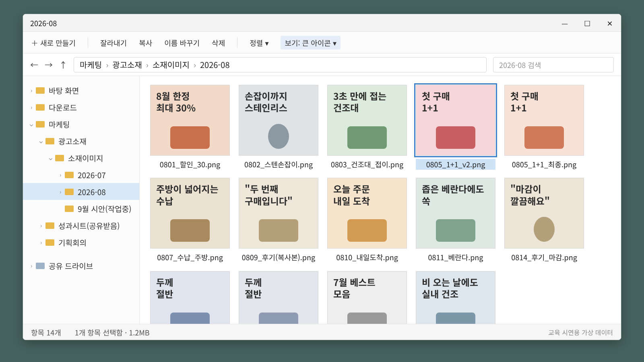The image size is (644, 362).
Task: Go back with the left arrow
Action: click(34, 65)
